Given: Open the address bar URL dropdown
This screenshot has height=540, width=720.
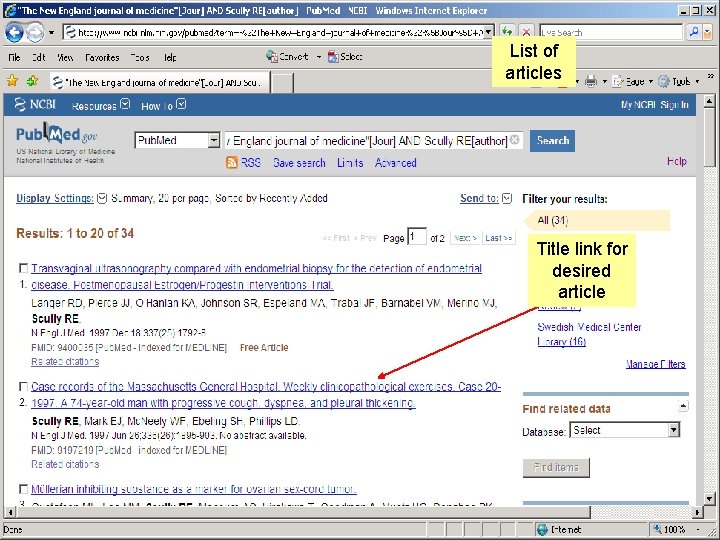Looking at the screenshot, I should 489,32.
